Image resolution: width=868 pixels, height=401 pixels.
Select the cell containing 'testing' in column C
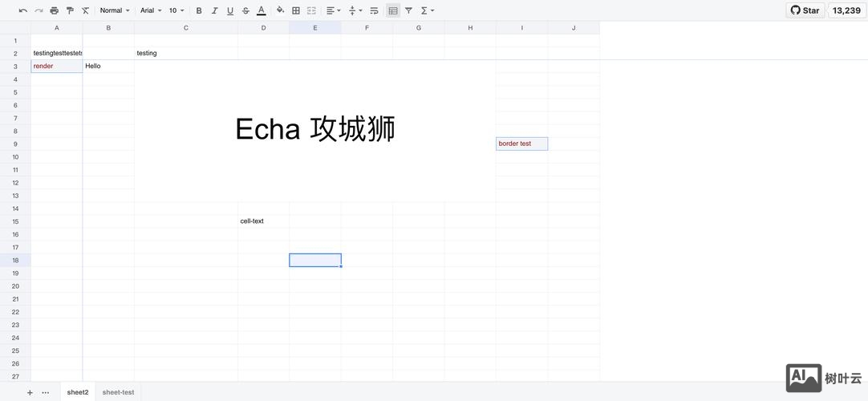pos(186,53)
